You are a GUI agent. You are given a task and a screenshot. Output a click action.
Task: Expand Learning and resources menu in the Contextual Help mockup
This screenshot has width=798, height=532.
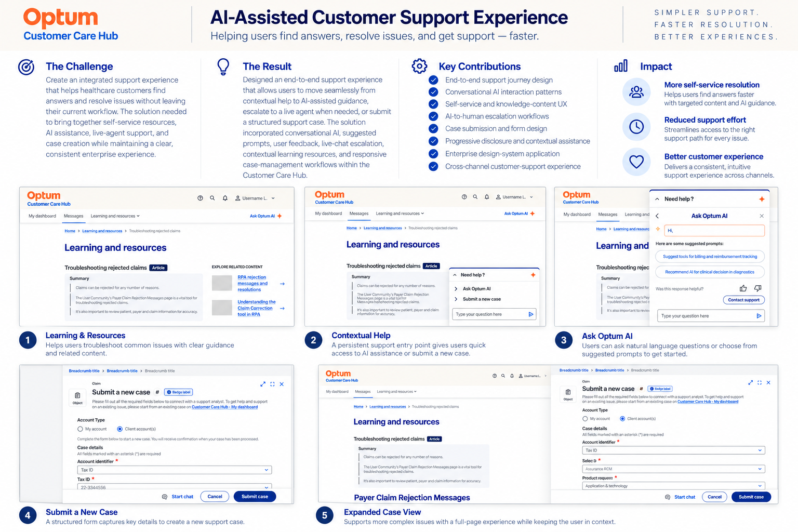tap(400, 214)
